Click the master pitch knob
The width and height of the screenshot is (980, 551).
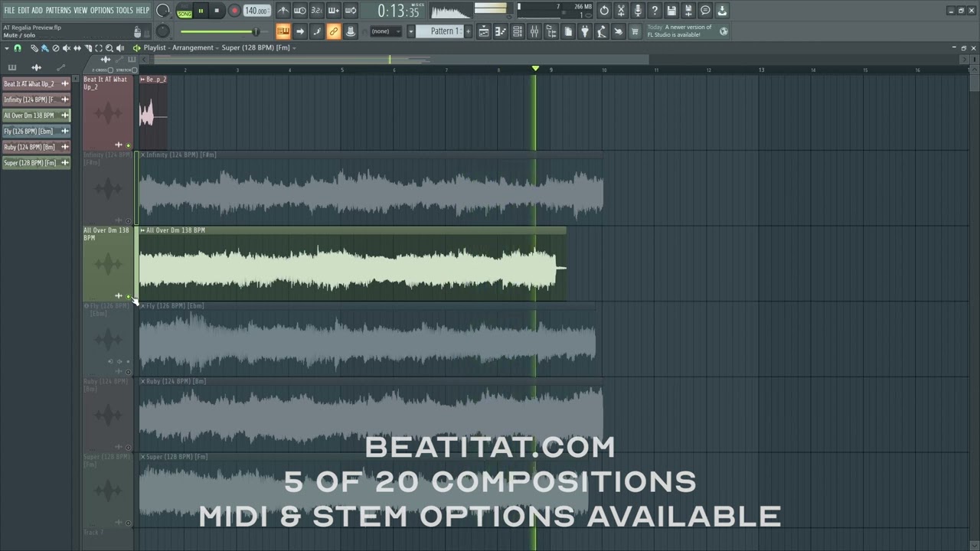pyautogui.click(x=163, y=31)
